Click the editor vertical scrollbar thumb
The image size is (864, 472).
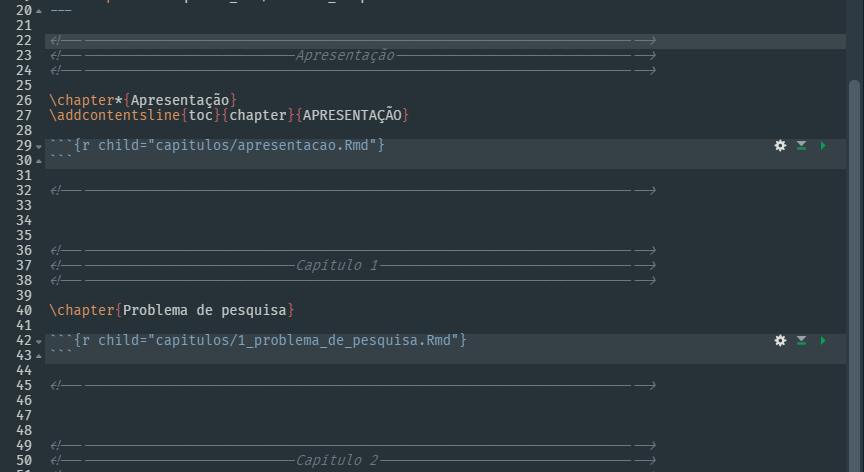854,275
